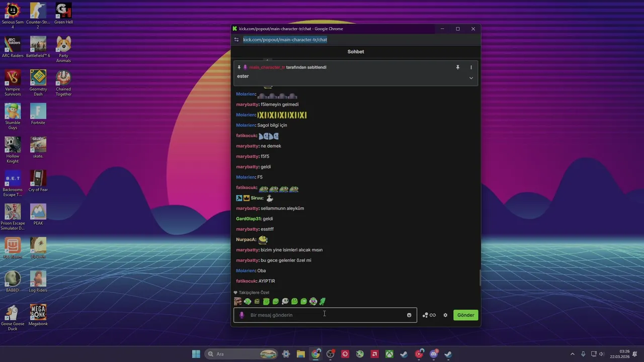Open the pinned message three-dot menu

click(471, 67)
